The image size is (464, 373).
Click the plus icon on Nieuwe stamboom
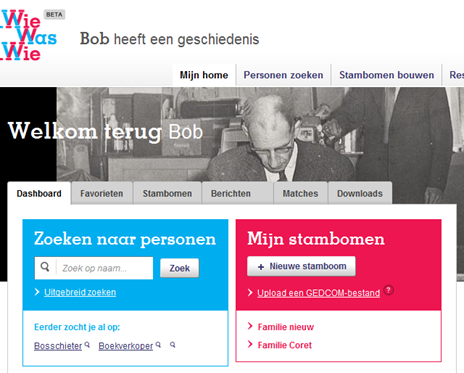(x=261, y=267)
